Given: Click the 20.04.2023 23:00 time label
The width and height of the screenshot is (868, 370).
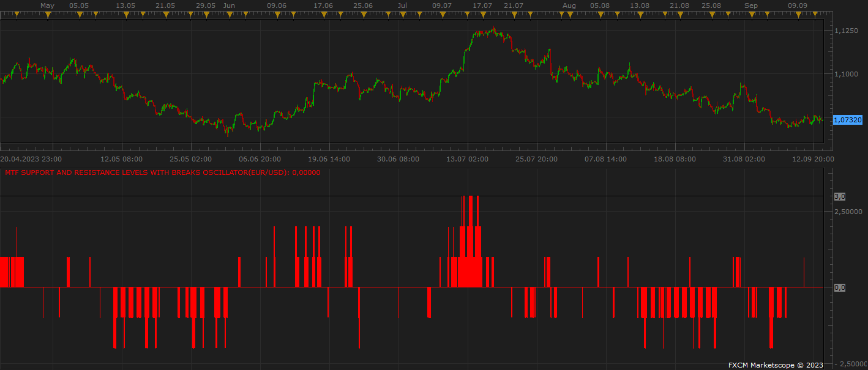Looking at the screenshot, I should point(30,159).
